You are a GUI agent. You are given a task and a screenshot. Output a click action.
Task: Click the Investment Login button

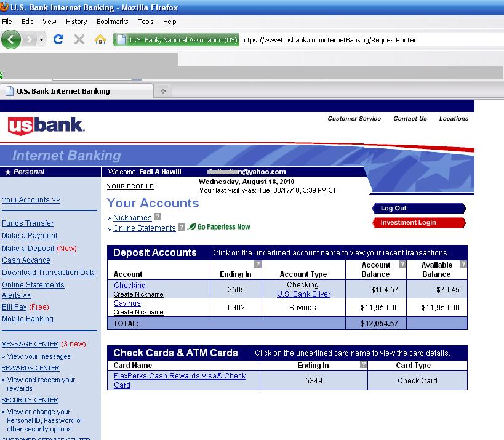(419, 222)
